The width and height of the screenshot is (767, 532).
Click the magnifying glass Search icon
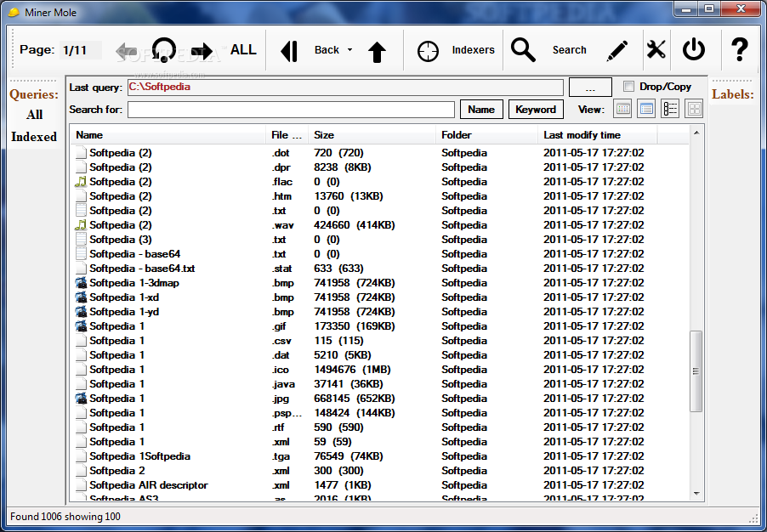[524, 50]
